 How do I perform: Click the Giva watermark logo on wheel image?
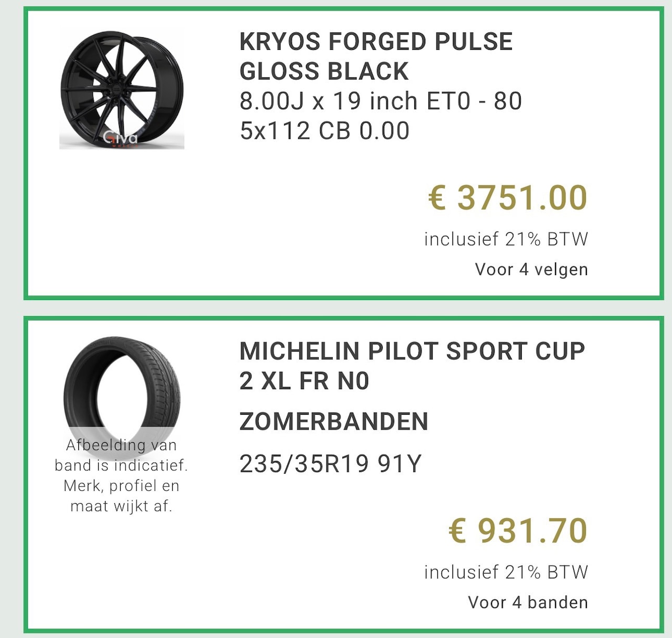pos(121,138)
